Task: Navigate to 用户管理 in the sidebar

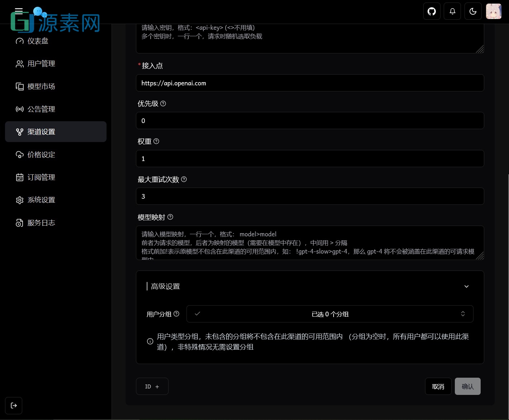Action: 41,63
